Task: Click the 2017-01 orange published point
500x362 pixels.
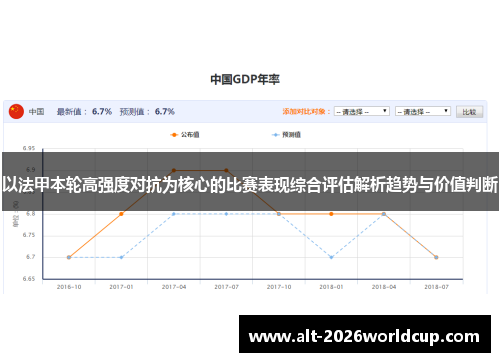Action: coord(121,214)
